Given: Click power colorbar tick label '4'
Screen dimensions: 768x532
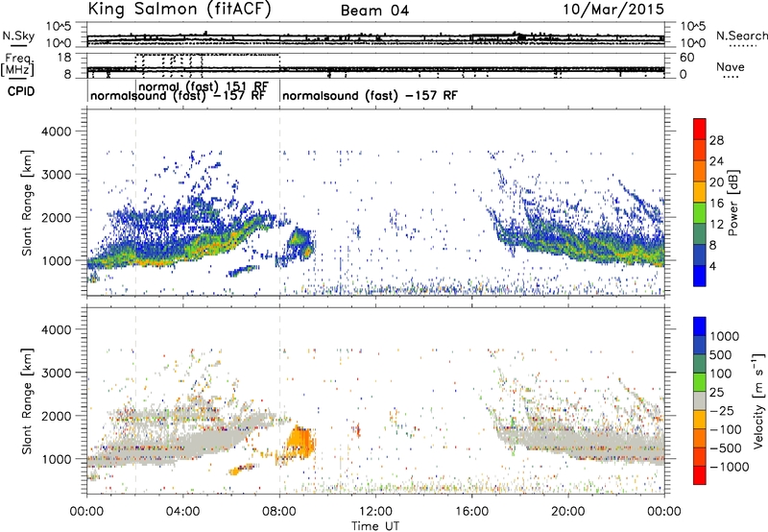Looking at the screenshot, I should (x=713, y=267).
